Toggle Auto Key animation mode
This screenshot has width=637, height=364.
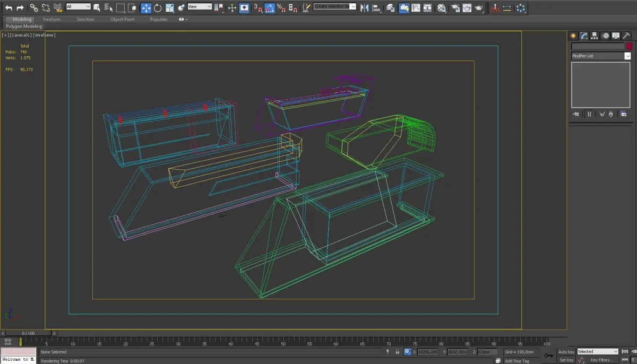click(566, 352)
